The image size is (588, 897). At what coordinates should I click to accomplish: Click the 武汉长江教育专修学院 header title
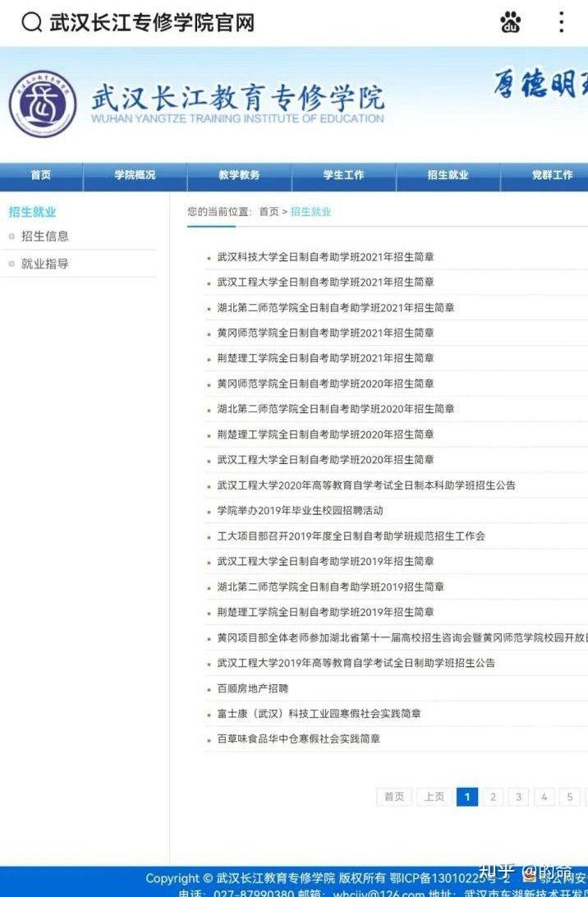[x=237, y=99]
